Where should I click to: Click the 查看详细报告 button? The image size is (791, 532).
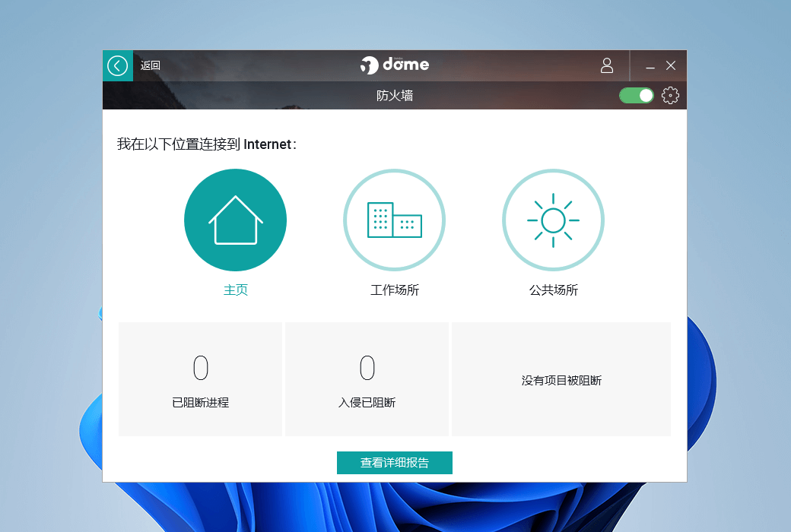coord(395,463)
